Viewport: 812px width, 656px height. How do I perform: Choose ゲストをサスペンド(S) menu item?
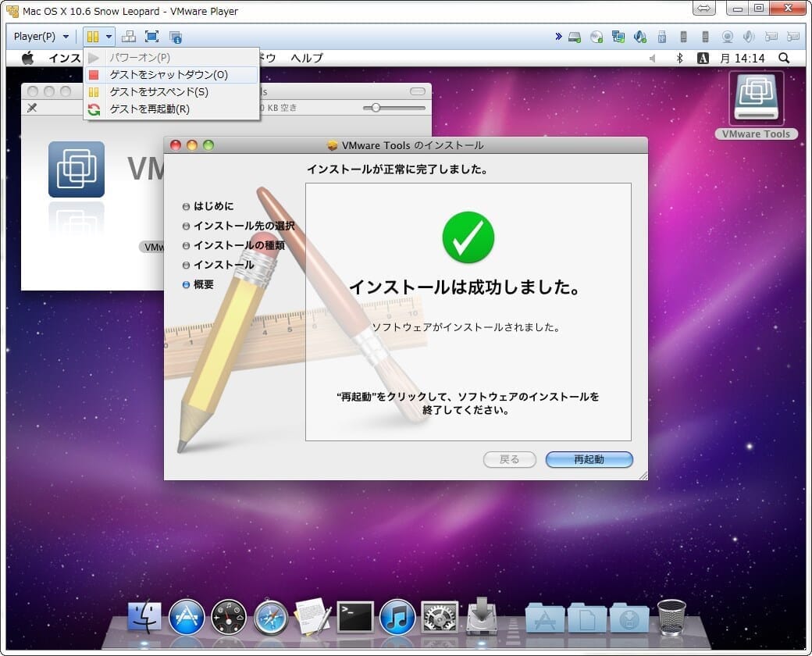[x=159, y=92]
